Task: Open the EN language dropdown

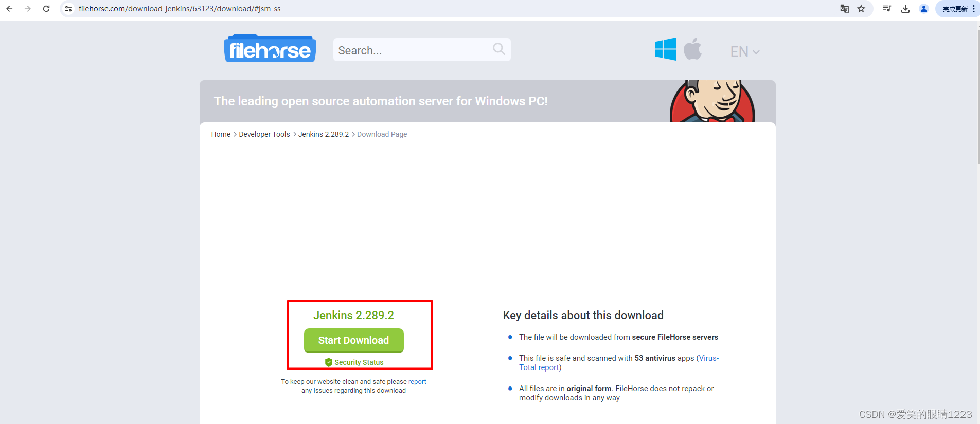Action: [x=745, y=51]
